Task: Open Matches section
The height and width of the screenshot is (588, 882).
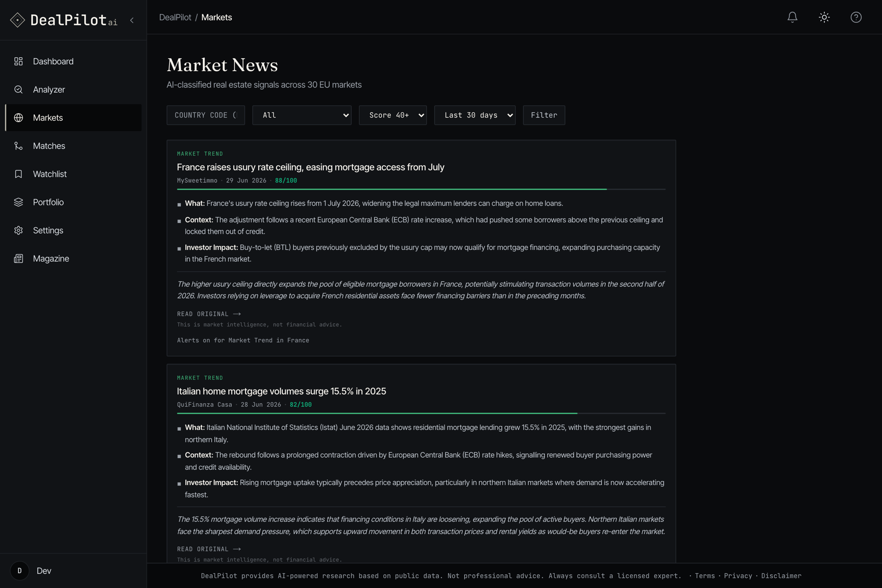Action: click(x=73, y=146)
